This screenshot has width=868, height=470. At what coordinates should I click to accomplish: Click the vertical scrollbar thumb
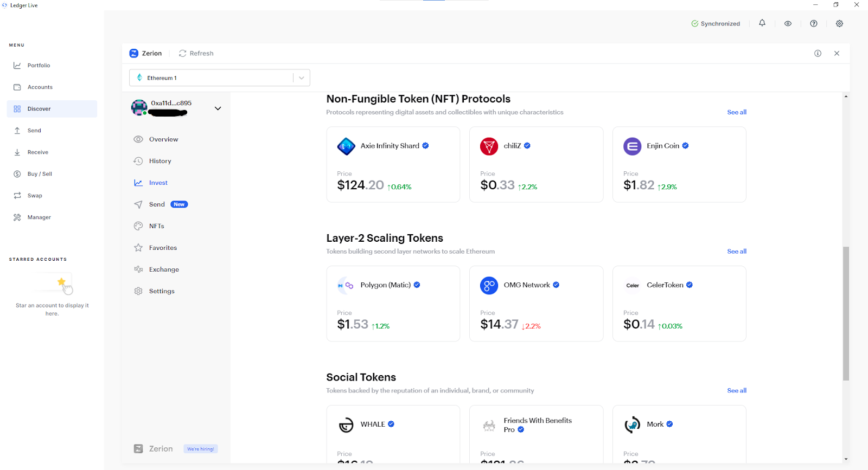846,313
